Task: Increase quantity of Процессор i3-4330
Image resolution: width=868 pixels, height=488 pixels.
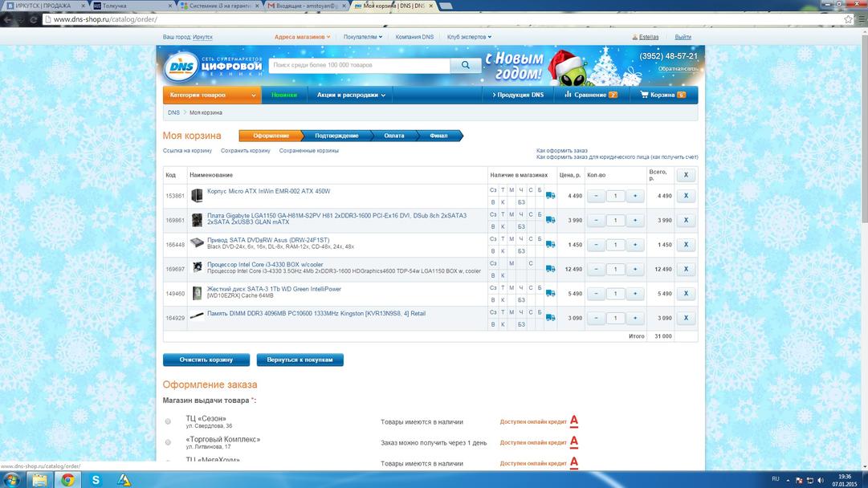Action: (635, 269)
